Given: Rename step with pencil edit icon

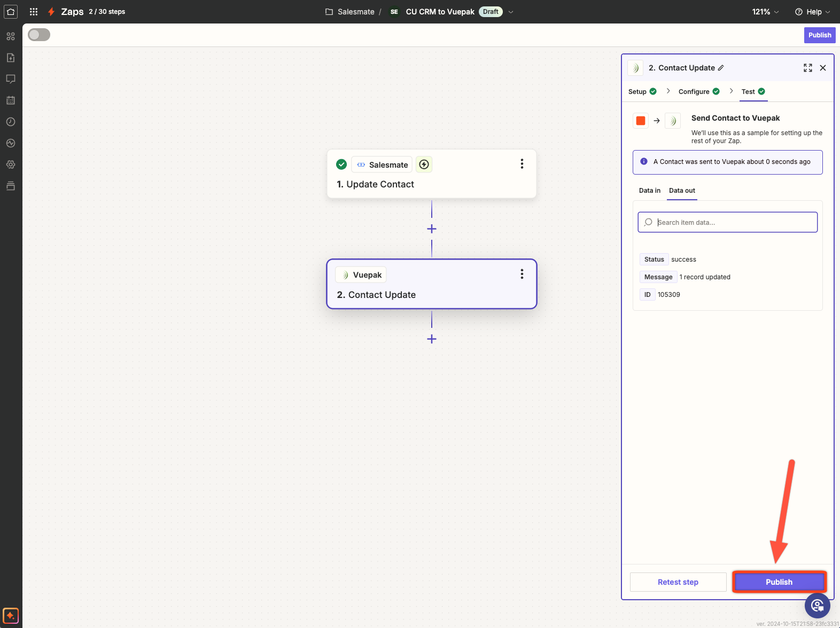Looking at the screenshot, I should [721, 68].
